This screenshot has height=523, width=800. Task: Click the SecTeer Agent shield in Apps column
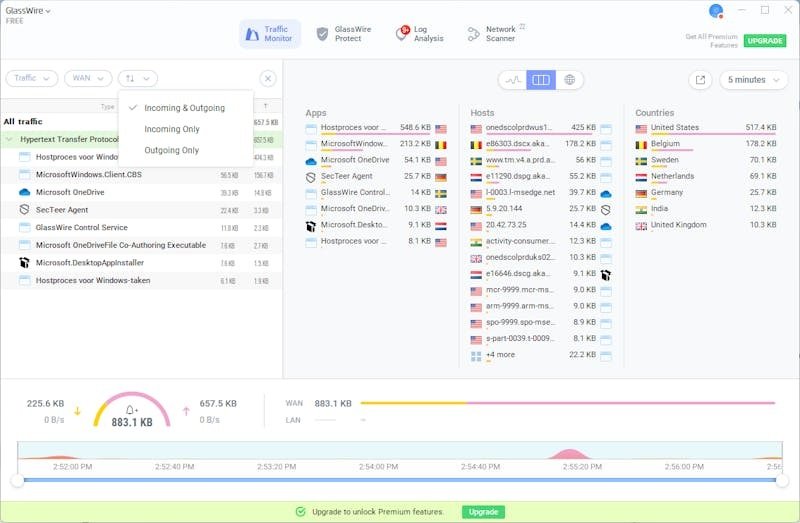click(x=311, y=178)
